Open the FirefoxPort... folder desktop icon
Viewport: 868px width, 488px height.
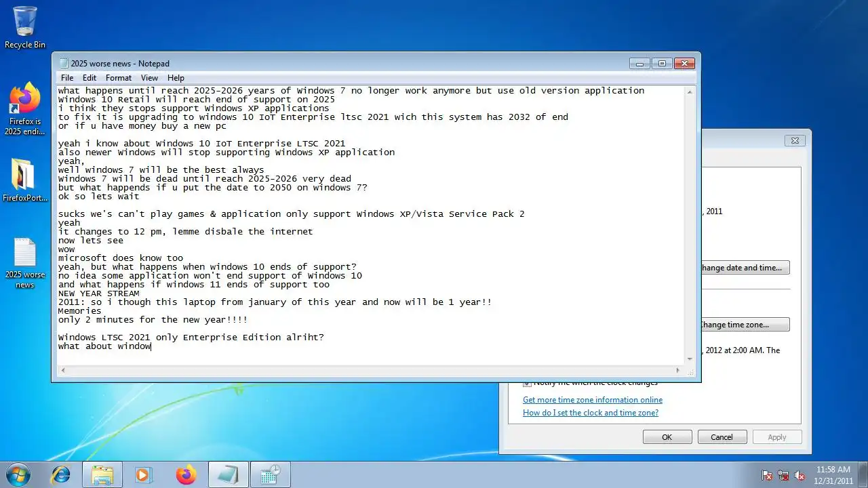point(25,180)
